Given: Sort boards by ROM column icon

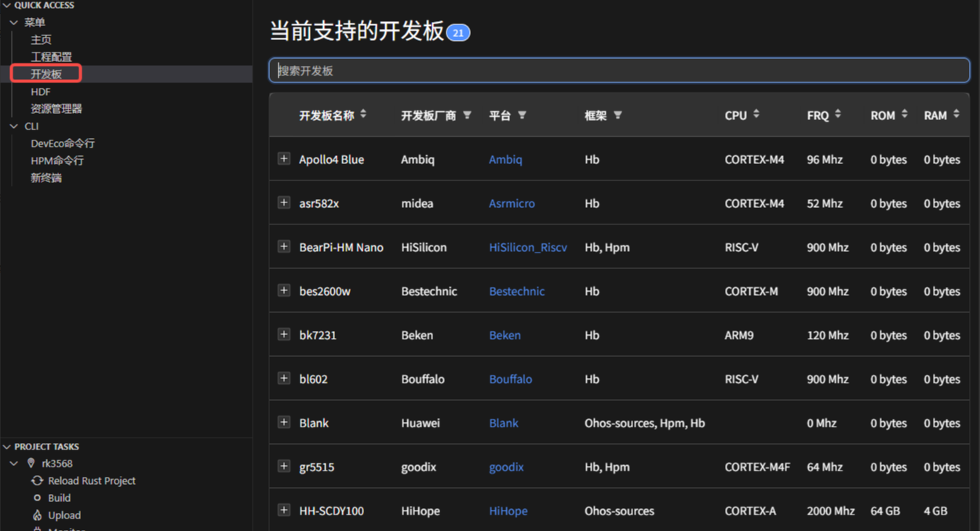Looking at the screenshot, I should (x=905, y=115).
